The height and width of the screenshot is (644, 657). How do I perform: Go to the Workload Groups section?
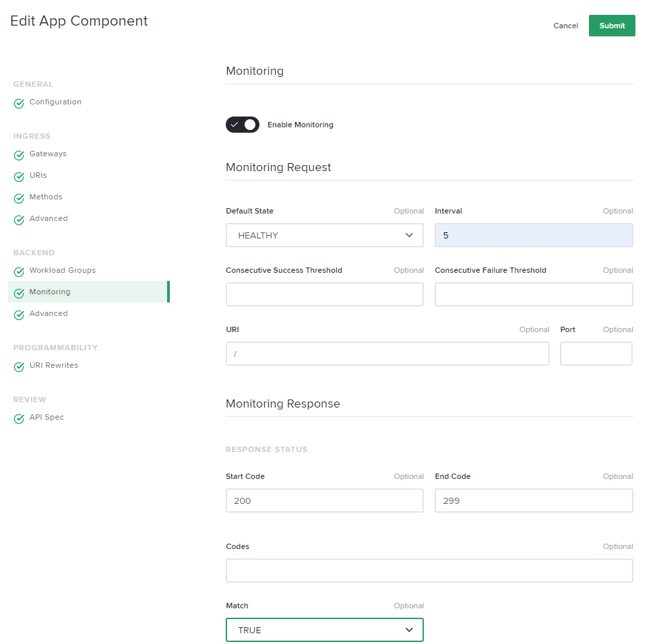[62, 271]
